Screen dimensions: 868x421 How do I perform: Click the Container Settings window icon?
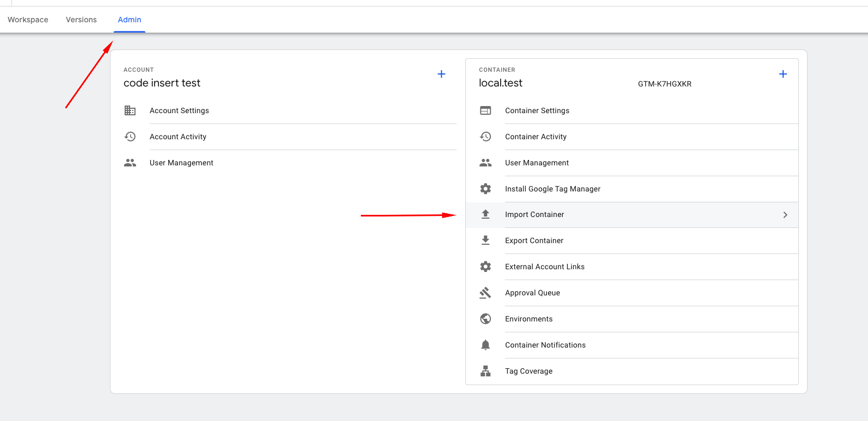coord(485,110)
